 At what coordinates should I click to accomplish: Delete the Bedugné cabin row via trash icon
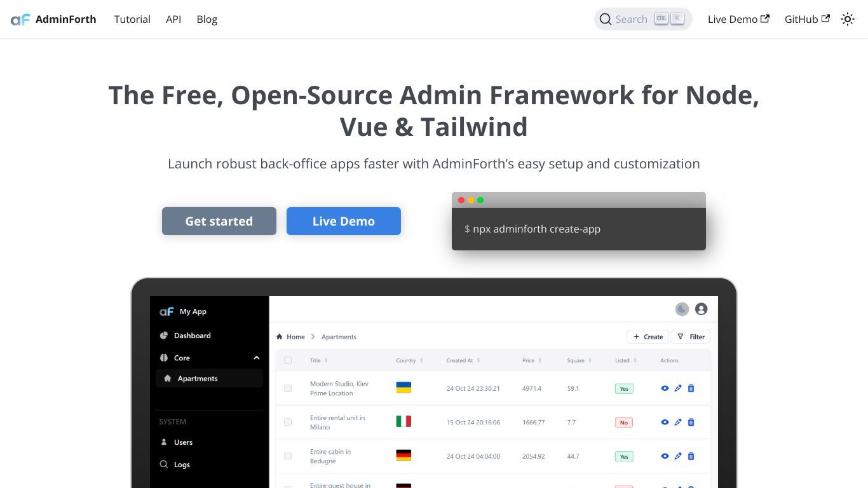[x=691, y=456]
